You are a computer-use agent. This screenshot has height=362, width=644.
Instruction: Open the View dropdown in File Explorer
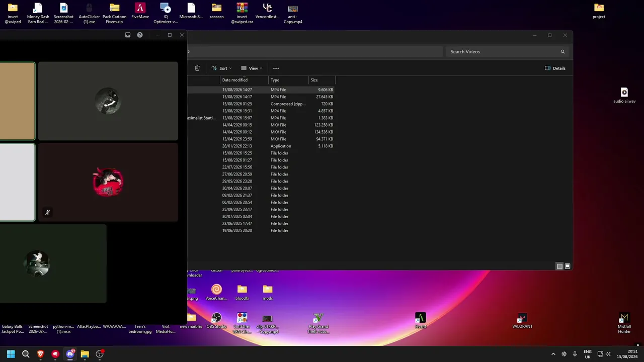pyautogui.click(x=252, y=68)
